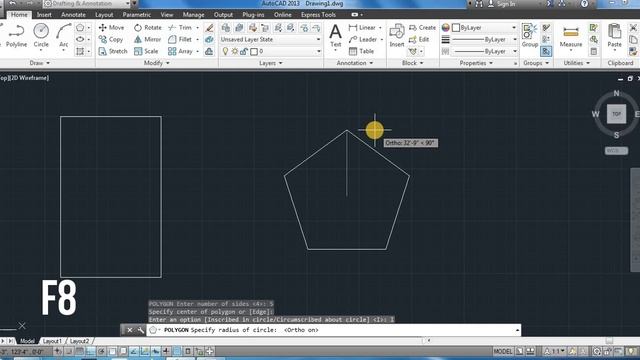This screenshot has width=640, height=360.
Task: Activate the Stretch command
Action: (x=113, y=51)
